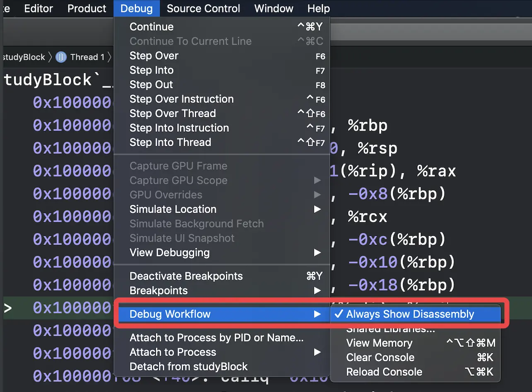The width and height of the screenshot is (532, 392).
Task: Click Reload Console option
Action: pos(384,372)
